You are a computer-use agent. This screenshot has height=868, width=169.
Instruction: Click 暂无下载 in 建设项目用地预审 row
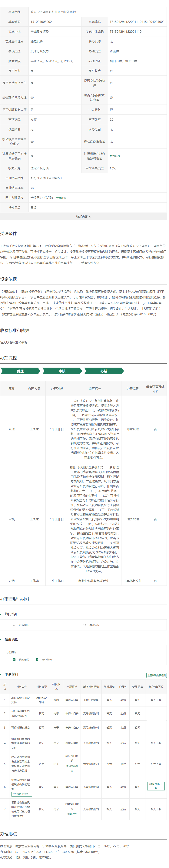click(156, 764)
